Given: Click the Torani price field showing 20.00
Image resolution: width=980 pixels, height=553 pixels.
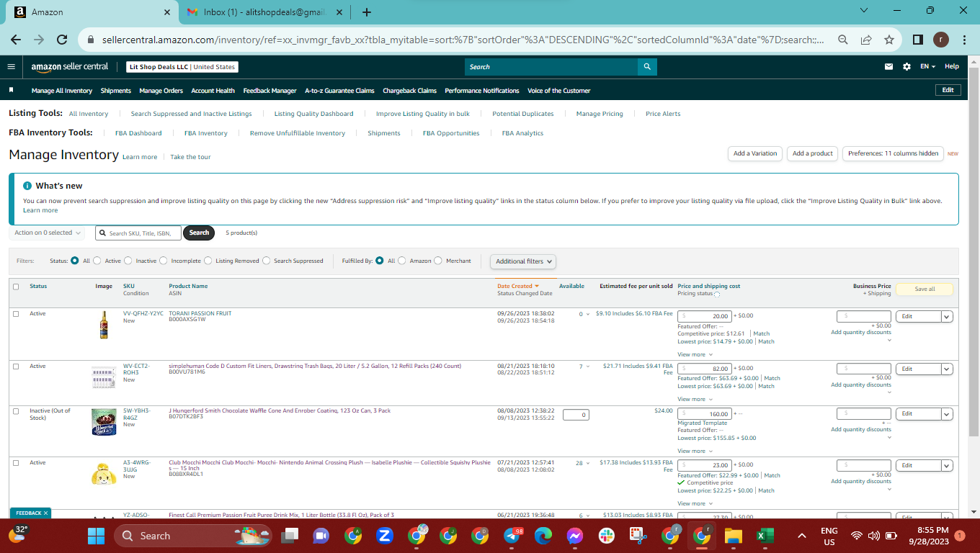Looking at the screenshot, I should coord(705,316).
